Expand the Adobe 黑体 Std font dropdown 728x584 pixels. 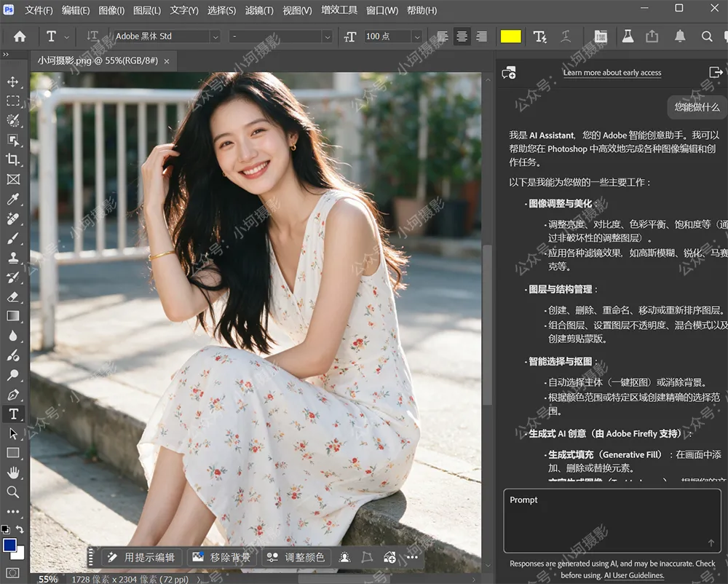215,36
